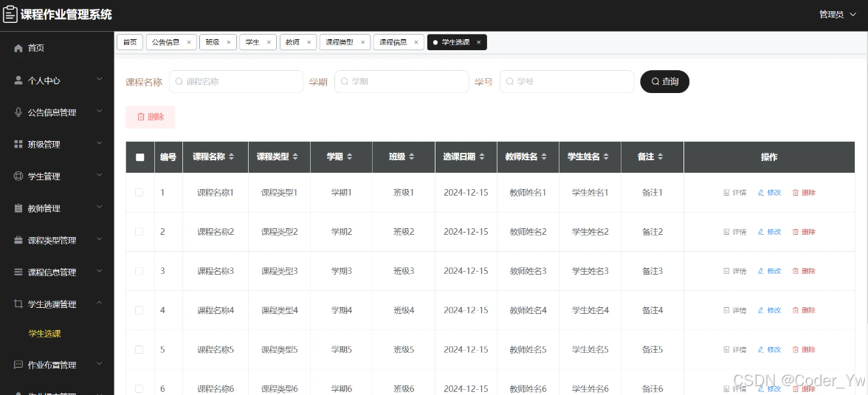This screenshot has height=395, width=868.
Task: Check the checkbox for row 5
Action: (x=139, y=349)
